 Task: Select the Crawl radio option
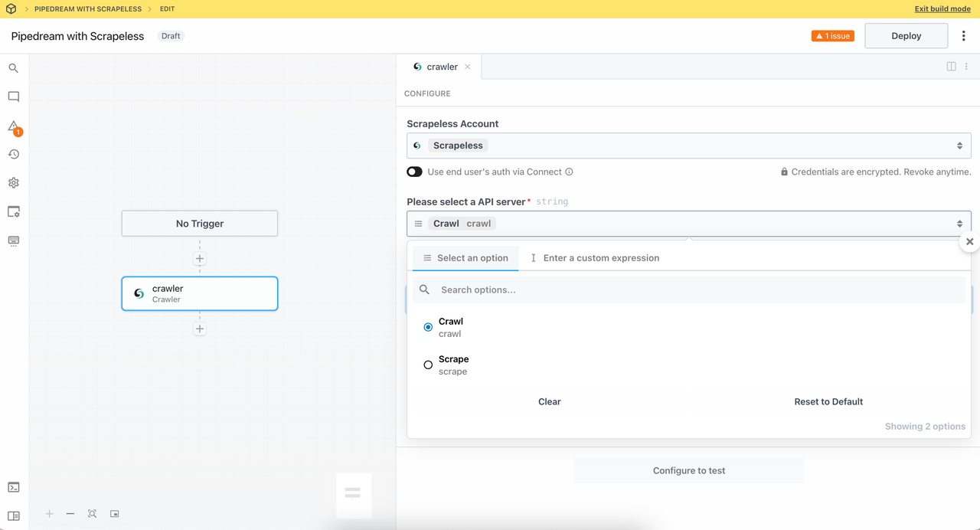(x=428, y=327)
